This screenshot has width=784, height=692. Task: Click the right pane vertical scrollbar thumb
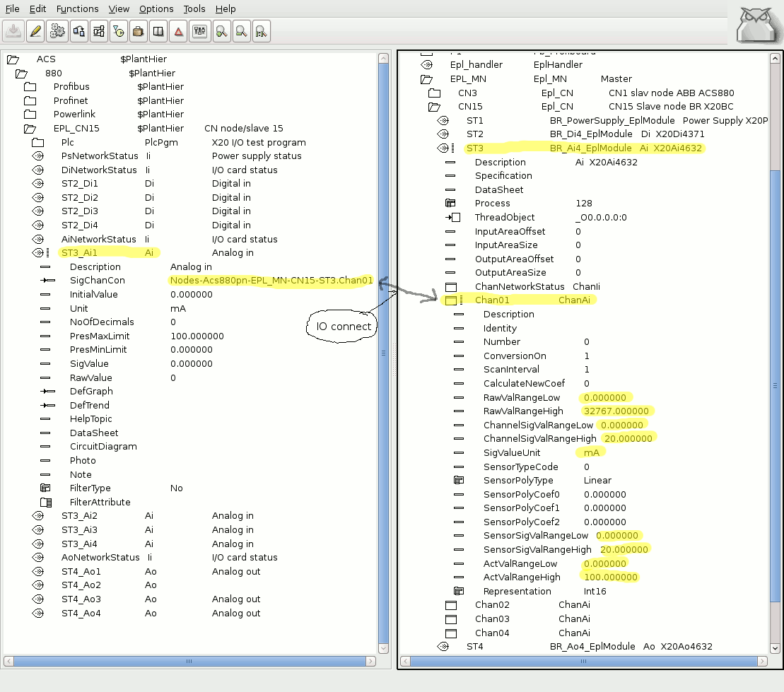coord(775,386)
